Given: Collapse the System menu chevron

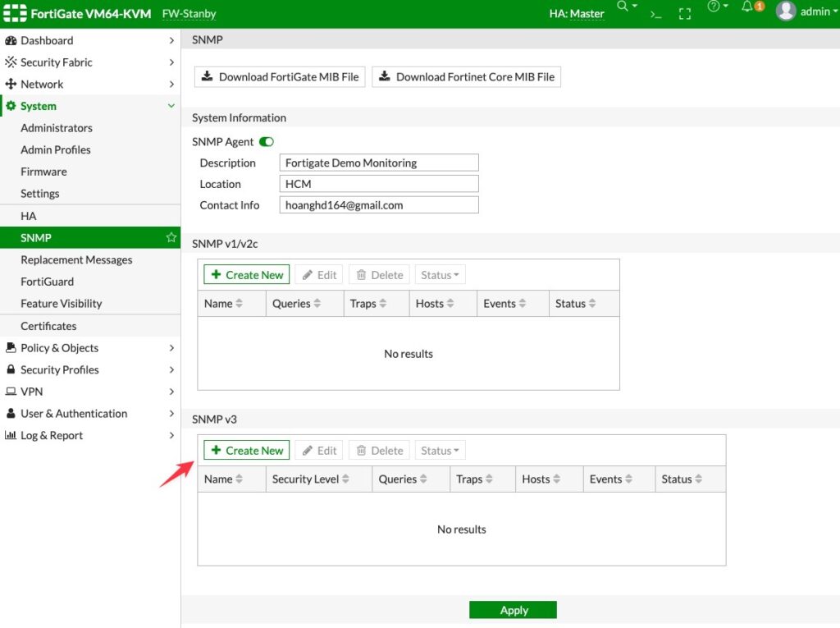Looking at the screenshot, I should (171, 106).
